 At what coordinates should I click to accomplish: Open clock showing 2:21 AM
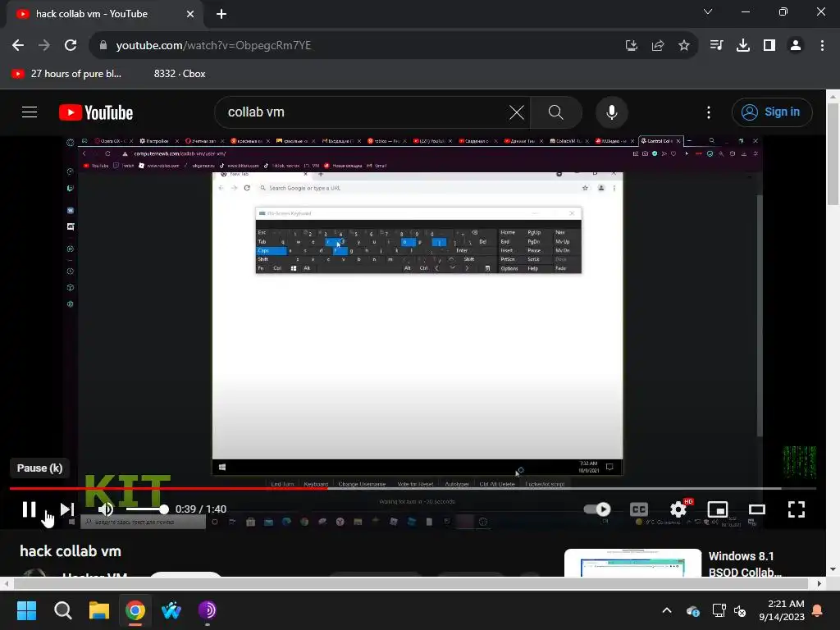pos(782,610)
